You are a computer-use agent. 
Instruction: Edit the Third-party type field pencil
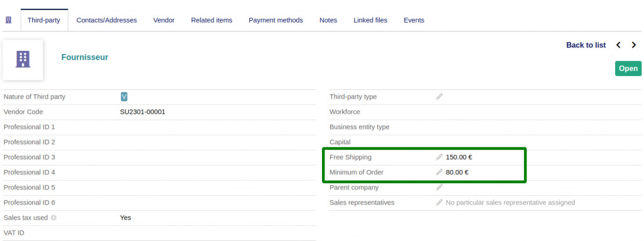[x=439, y=97]
